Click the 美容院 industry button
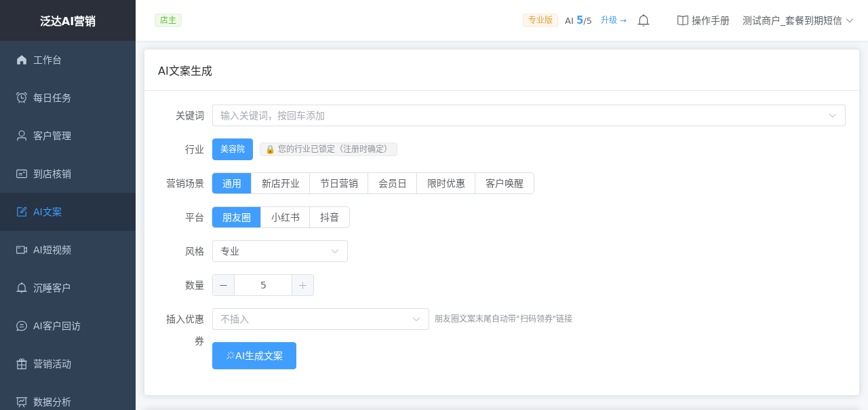The width and height of the screenshot is (868, 410). pos(233,149)
